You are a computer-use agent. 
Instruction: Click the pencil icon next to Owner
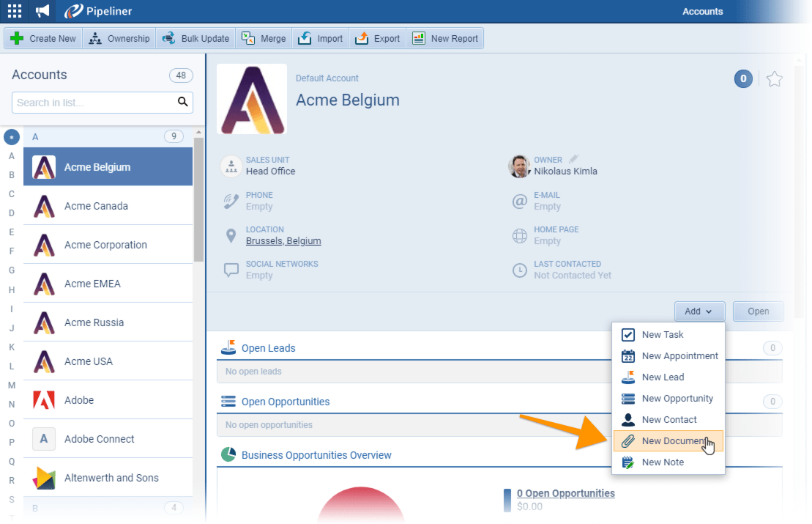point(574,159)
